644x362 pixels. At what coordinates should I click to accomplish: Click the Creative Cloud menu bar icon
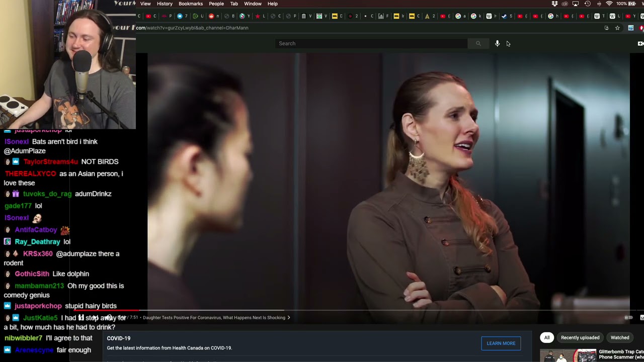tap(565, 4)
